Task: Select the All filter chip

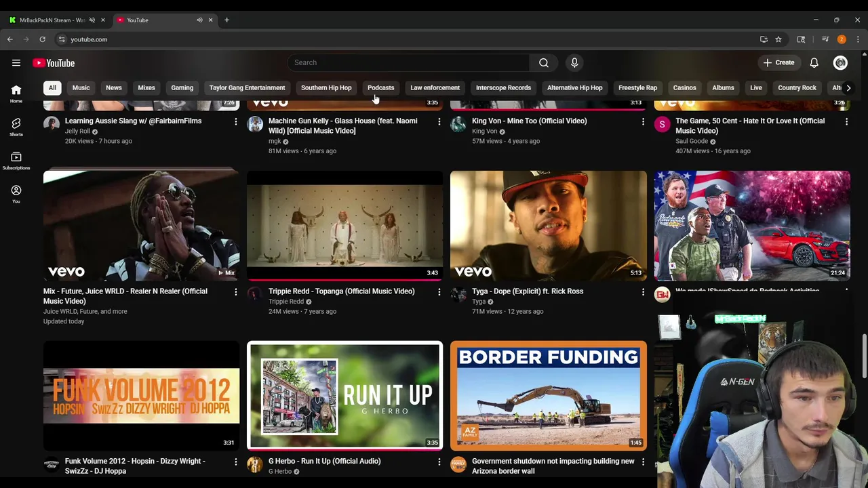Action: [x=52, y=87]
